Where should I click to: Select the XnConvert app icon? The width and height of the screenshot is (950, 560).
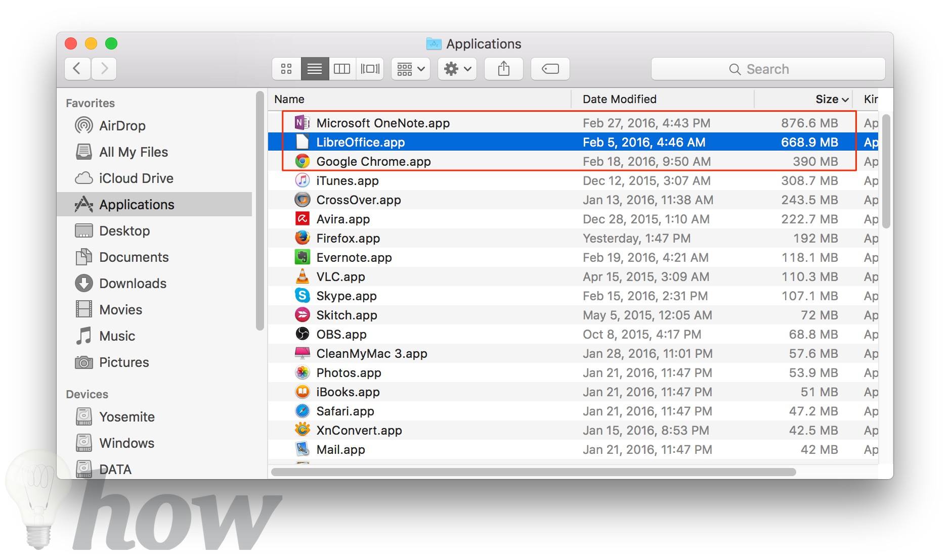coord(302,430)
